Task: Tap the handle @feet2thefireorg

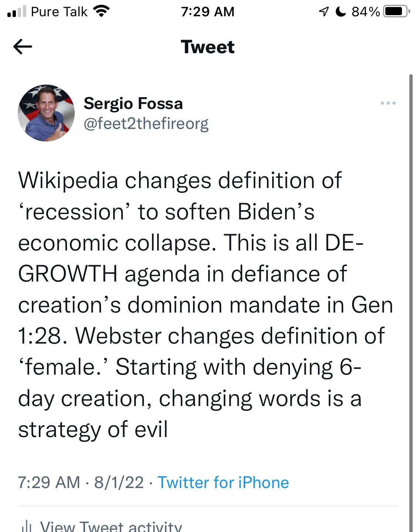Action: (146, 124)
